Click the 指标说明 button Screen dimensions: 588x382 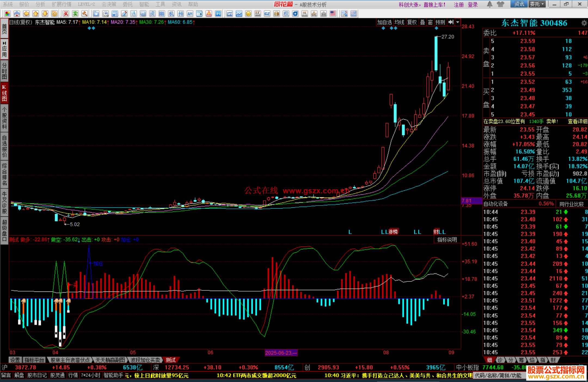(x=447, y=240)
